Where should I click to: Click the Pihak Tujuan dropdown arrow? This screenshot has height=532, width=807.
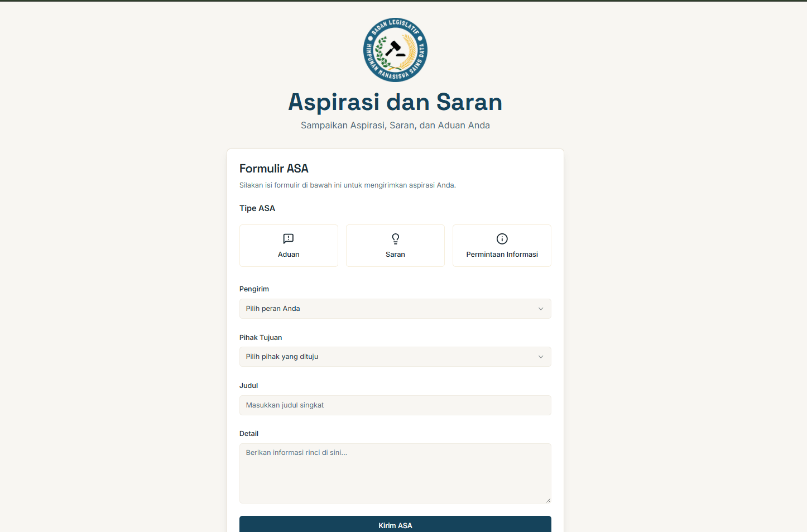(540, 356)
